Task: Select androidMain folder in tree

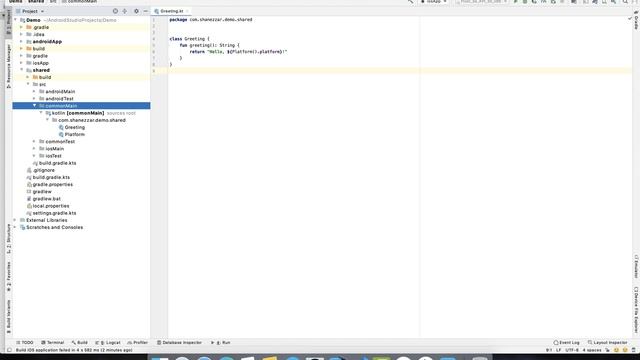Action: 60,91
